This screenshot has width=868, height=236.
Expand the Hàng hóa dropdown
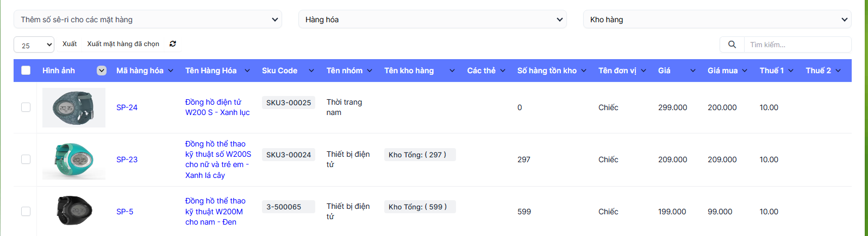433,20
